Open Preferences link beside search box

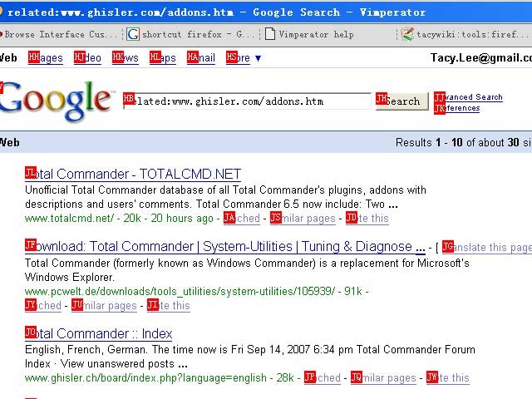click(457, 108)
